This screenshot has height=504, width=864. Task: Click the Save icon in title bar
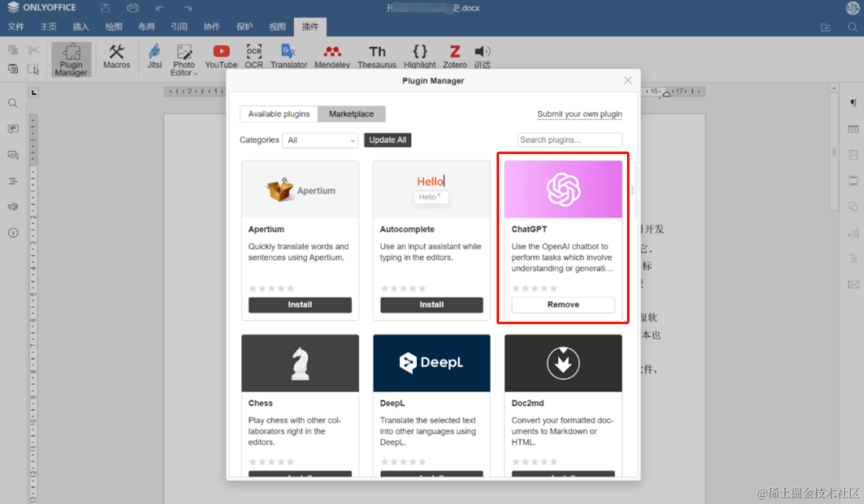click(105, 8)
